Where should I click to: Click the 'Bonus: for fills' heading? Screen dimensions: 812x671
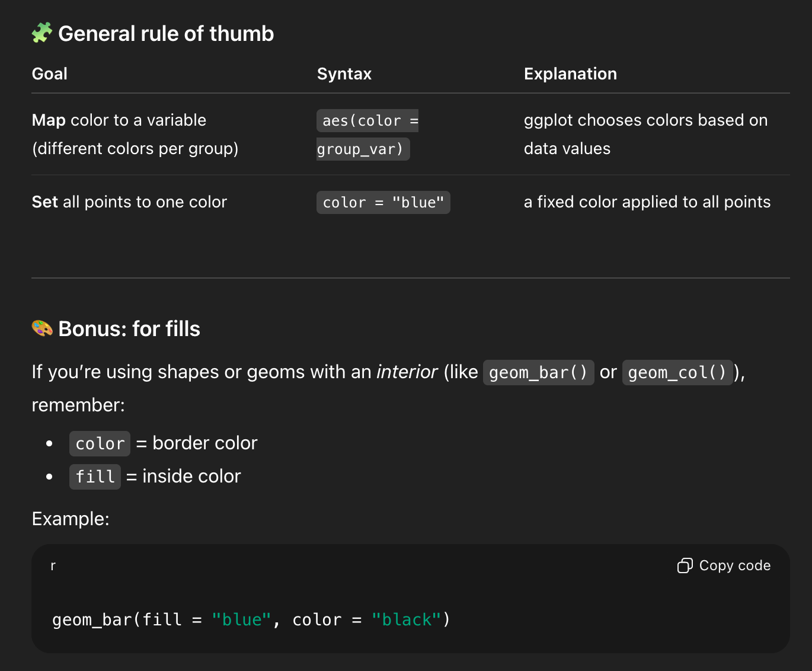click(129, 329)
